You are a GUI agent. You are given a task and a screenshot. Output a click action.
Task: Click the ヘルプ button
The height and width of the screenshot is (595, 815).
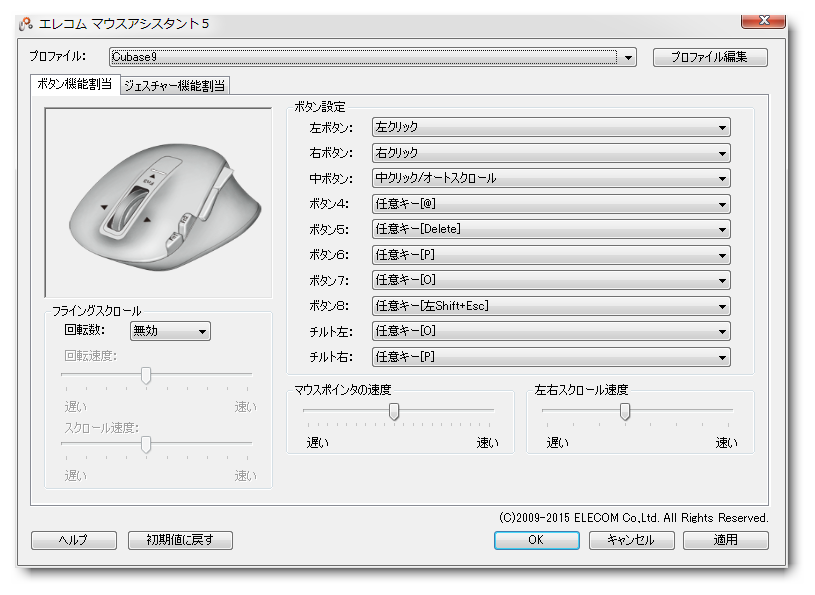pos(74,540)
